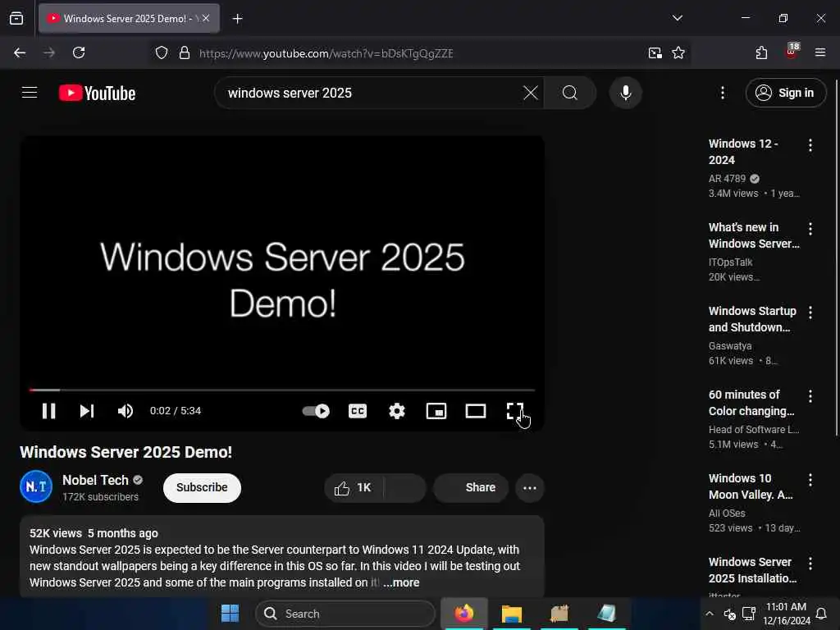Open What's new in Windows Server video
The width and height of the screenshot is (840, 630).
click(754, 235)
